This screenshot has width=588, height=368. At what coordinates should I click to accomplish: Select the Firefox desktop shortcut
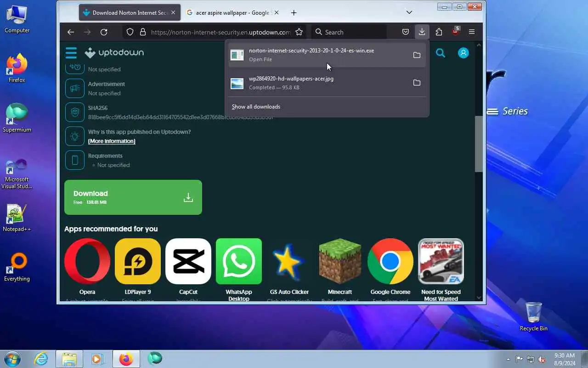click(17, 69)
